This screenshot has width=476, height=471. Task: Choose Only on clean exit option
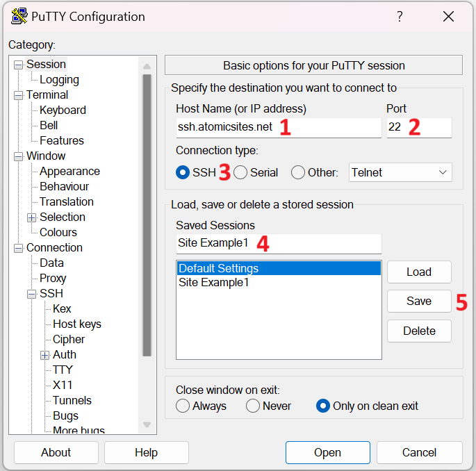pos(323,406)
